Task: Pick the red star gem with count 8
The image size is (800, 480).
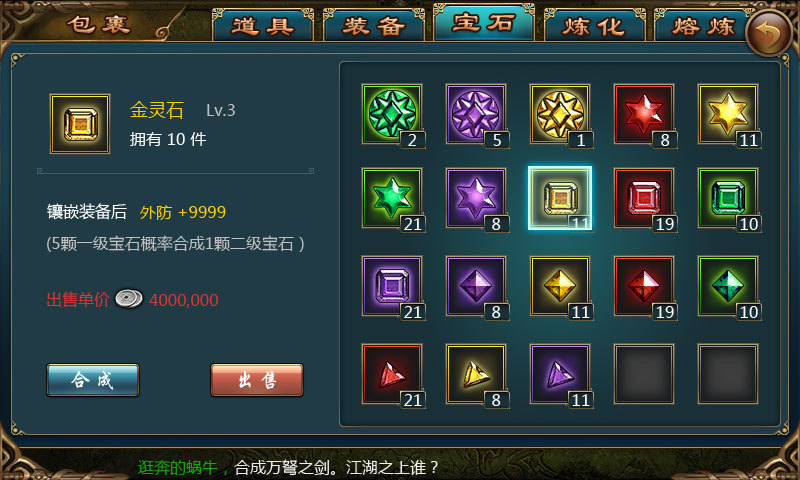Action: coord(644,114)
